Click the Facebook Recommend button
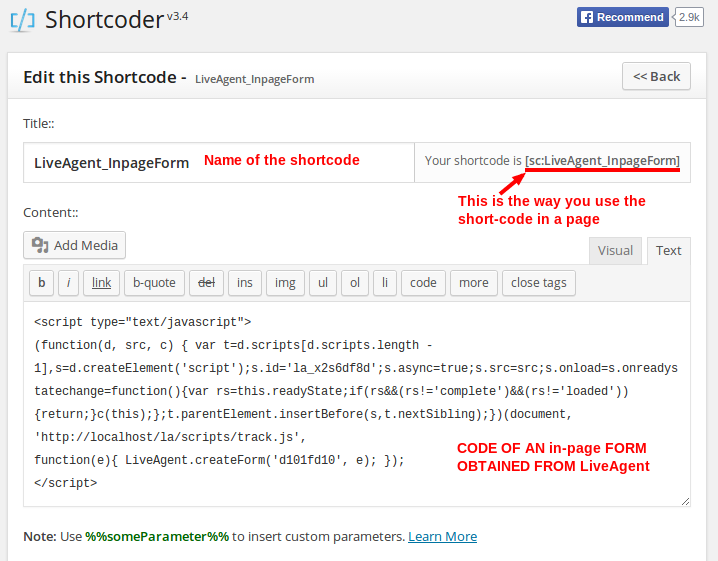 click(622, 17)
